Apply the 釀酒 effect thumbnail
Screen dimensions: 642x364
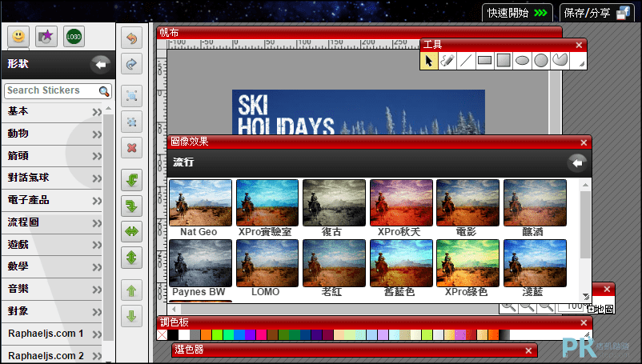536,203
